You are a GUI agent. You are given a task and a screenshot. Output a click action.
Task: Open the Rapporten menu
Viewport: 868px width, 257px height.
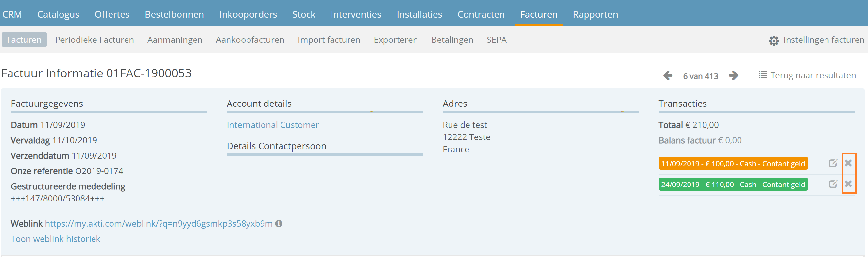[595, 14]
